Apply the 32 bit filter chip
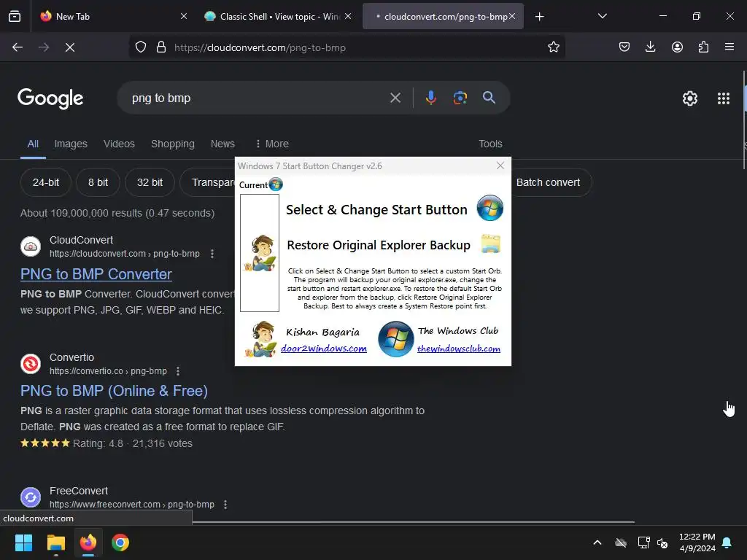747x560 pixels. 150,182
